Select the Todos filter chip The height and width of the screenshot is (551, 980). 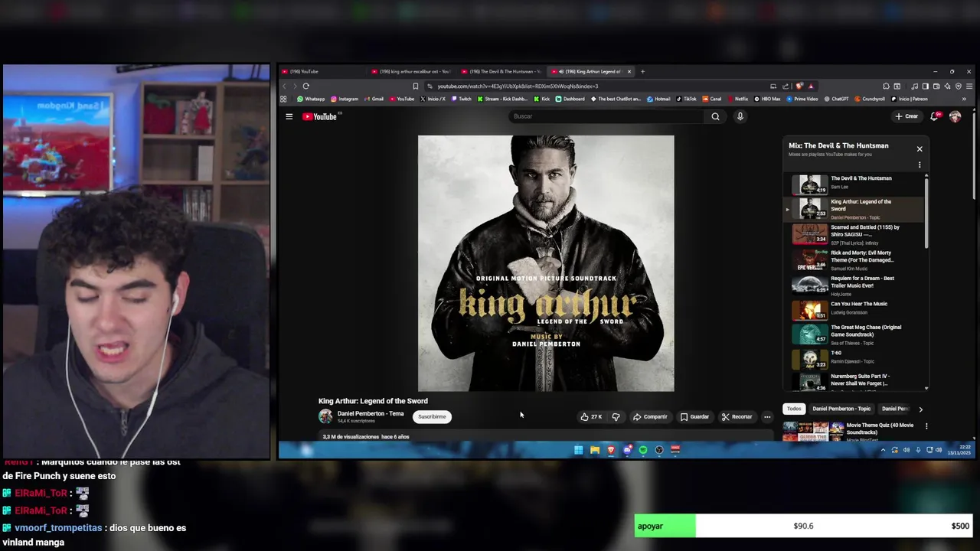click(794, 409)
